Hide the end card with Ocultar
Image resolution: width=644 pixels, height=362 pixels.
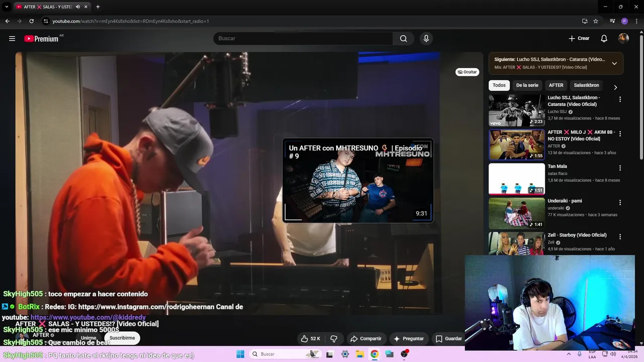pos(467,72)
